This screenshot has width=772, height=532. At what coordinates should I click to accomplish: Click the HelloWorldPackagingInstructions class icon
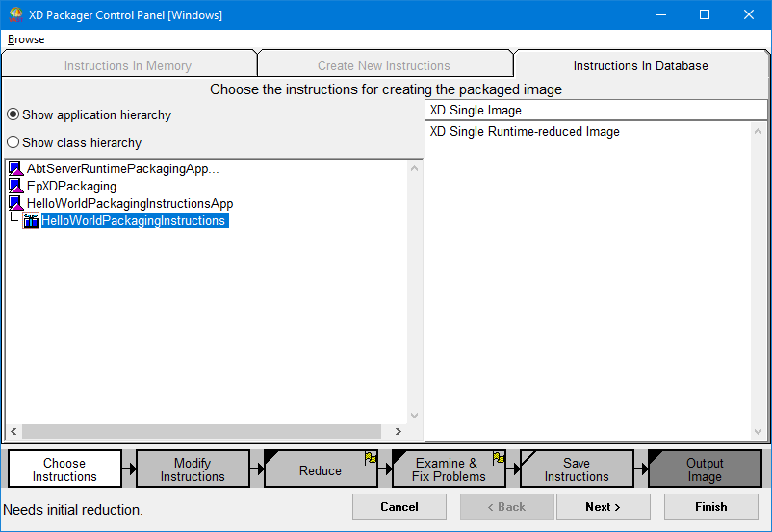[x=31, y=221]
